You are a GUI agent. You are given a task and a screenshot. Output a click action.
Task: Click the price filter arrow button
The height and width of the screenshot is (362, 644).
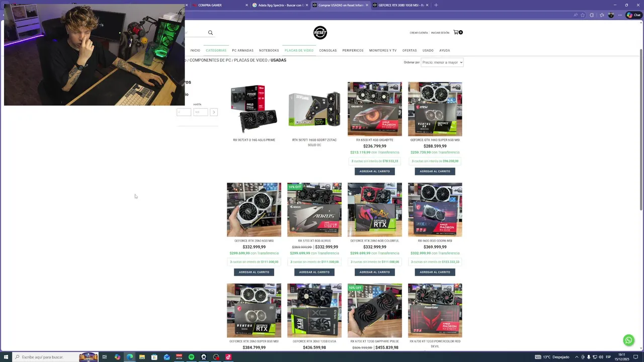(214, 112)
